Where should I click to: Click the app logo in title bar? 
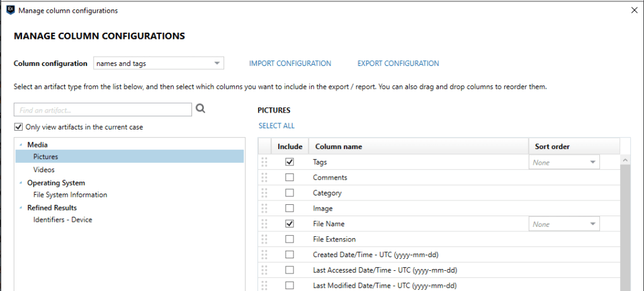point(10,10)
